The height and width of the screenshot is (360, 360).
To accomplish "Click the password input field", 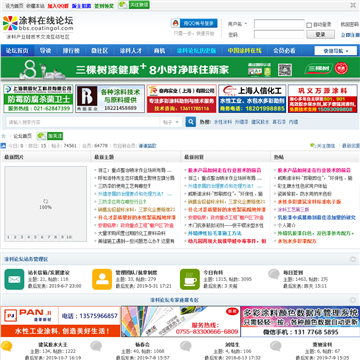I will pos(279,34).
